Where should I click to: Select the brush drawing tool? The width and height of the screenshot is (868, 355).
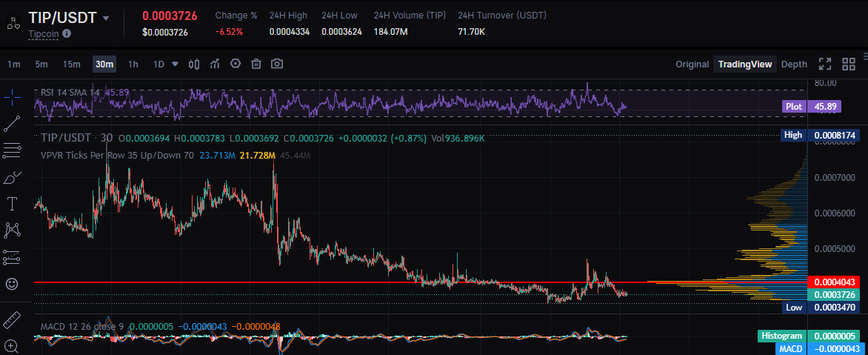click(x=12, y=177)
